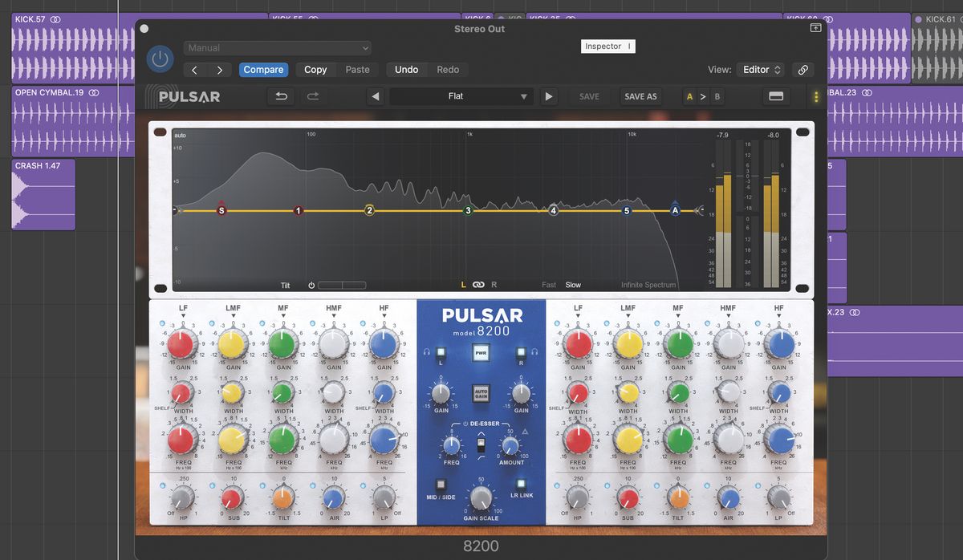Screen dimensions: 963x560
Task: Toggle the analyzer panel collapse icon
Action: 776,96
